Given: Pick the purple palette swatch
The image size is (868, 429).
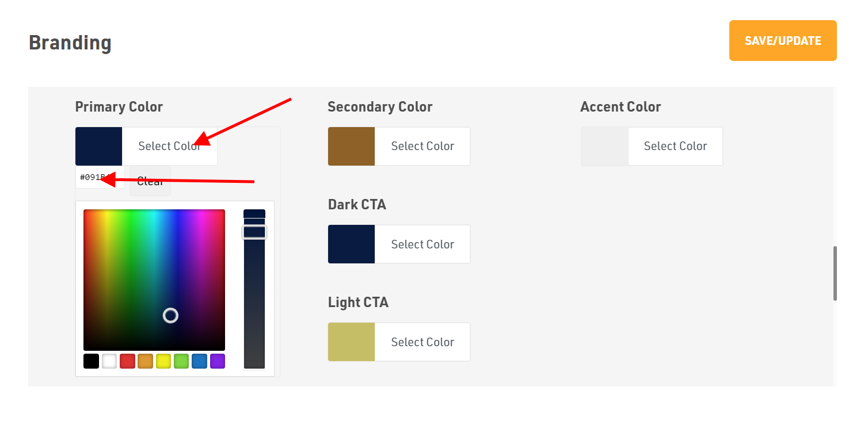Looking at the screenshot, I should coord(218,361).
